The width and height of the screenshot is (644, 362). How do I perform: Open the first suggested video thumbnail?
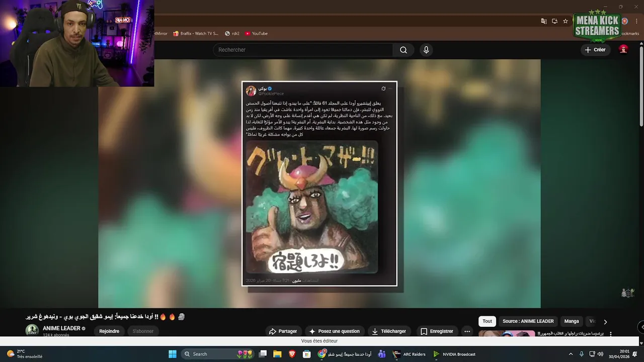507,334
